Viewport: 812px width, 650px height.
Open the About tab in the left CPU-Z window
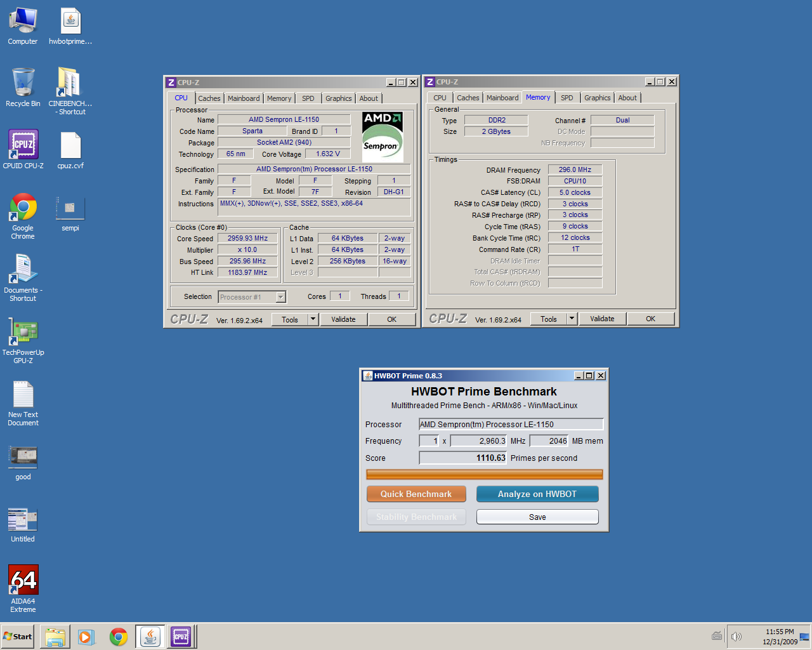[x=369, y=98]
